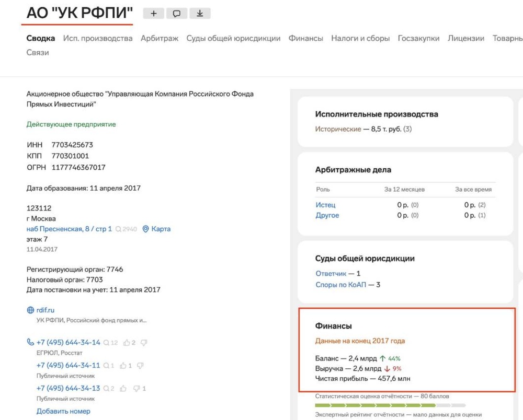
Task: Go to the Связи tab
Action: [38, 52]
